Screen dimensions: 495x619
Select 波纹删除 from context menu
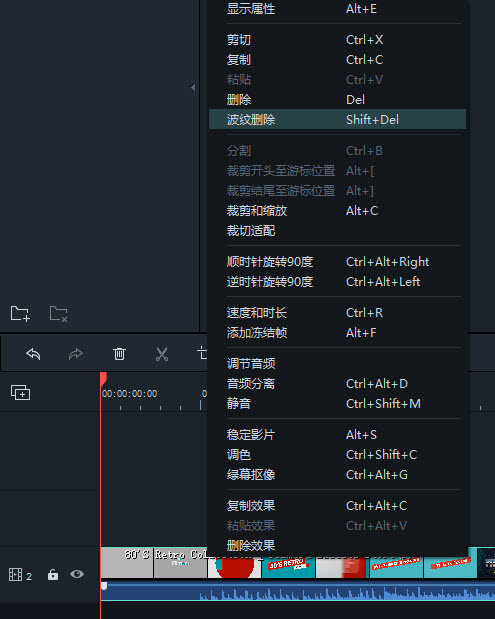click(337, 119)
